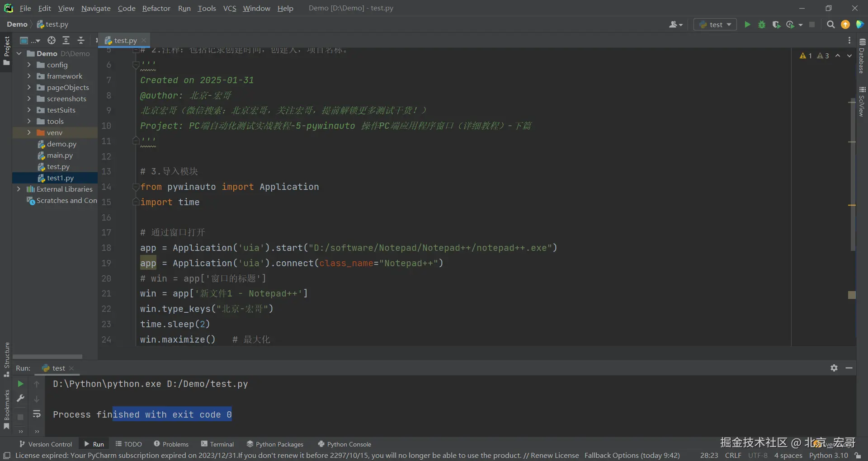Open the VCS menu

(230, 8)
